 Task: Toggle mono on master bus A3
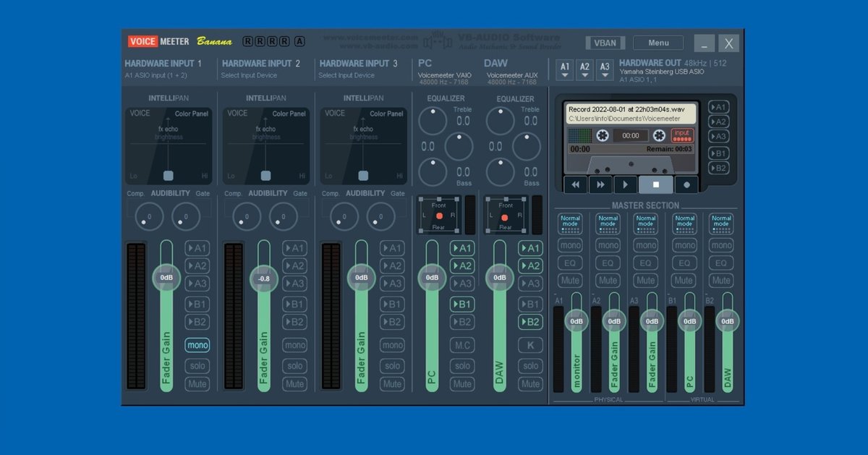646,245
